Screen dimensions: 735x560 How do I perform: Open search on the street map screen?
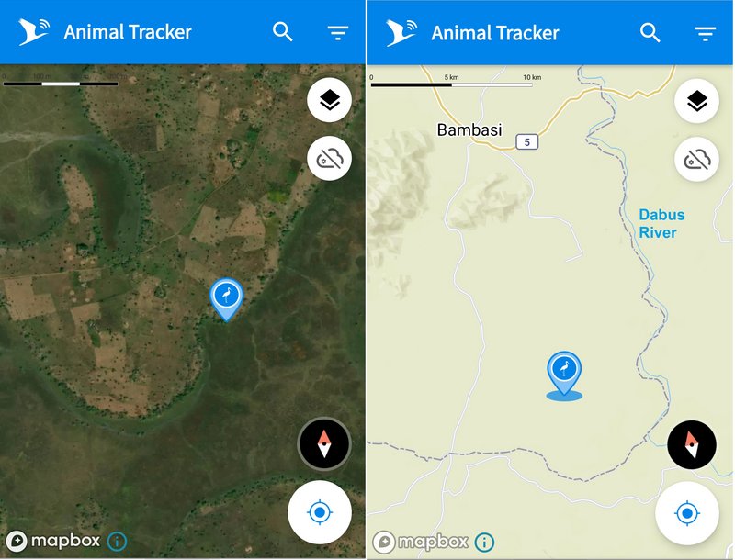tap(650, 33)
